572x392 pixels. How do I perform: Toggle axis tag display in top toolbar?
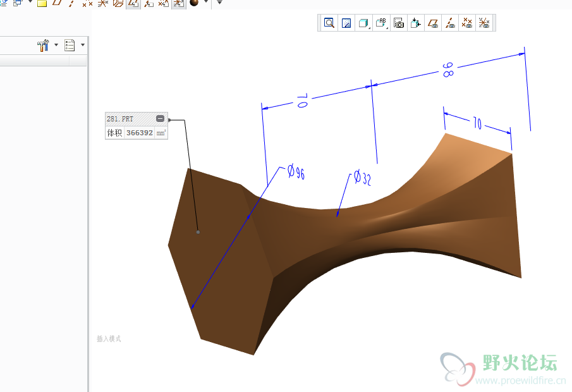click(149, 3)
